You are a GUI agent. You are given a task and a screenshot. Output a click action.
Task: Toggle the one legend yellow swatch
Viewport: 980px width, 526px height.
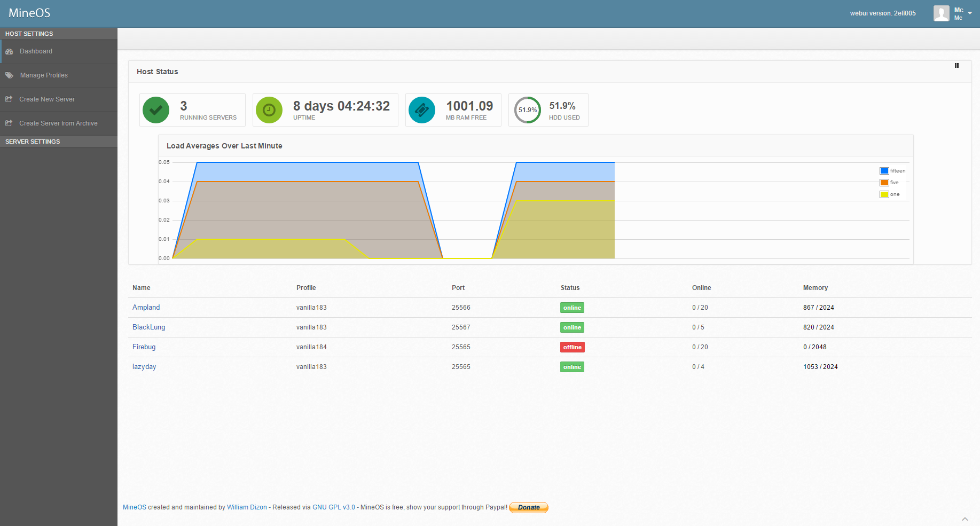pyautogui.click(x=884, y=194)
